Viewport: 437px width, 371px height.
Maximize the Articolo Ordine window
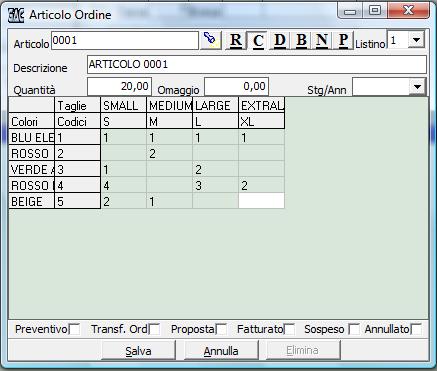375,11
